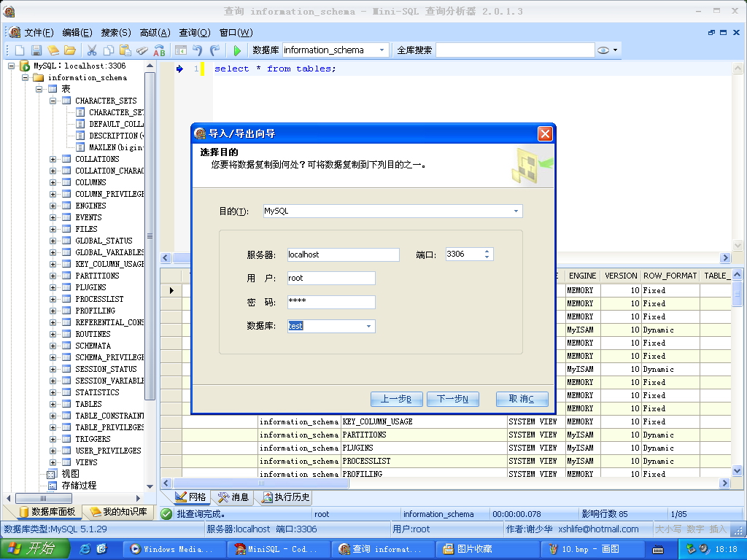Click the Undo arrow icon

(x=197, y=50)
